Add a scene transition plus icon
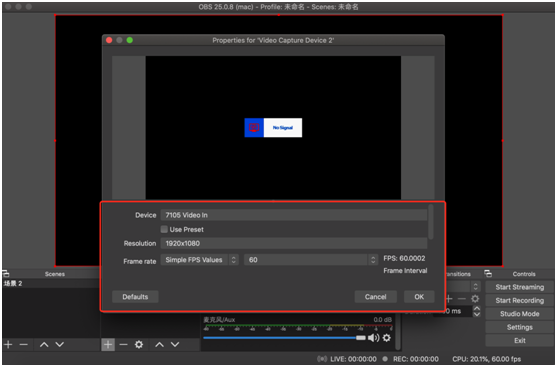Viewport: 557px width, 367px height. pos(449,298)
